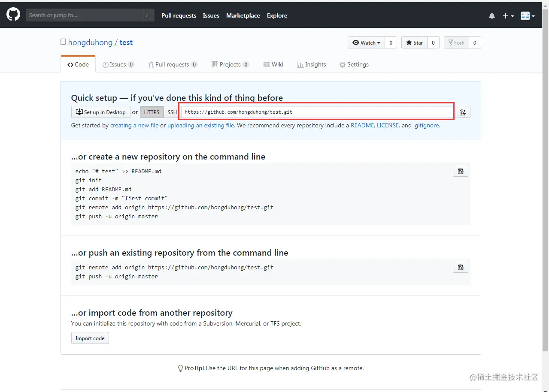The height and width of the screenshot is (392, 549).
Task: Click the 'git init' command line
Action: coord(88,180)
